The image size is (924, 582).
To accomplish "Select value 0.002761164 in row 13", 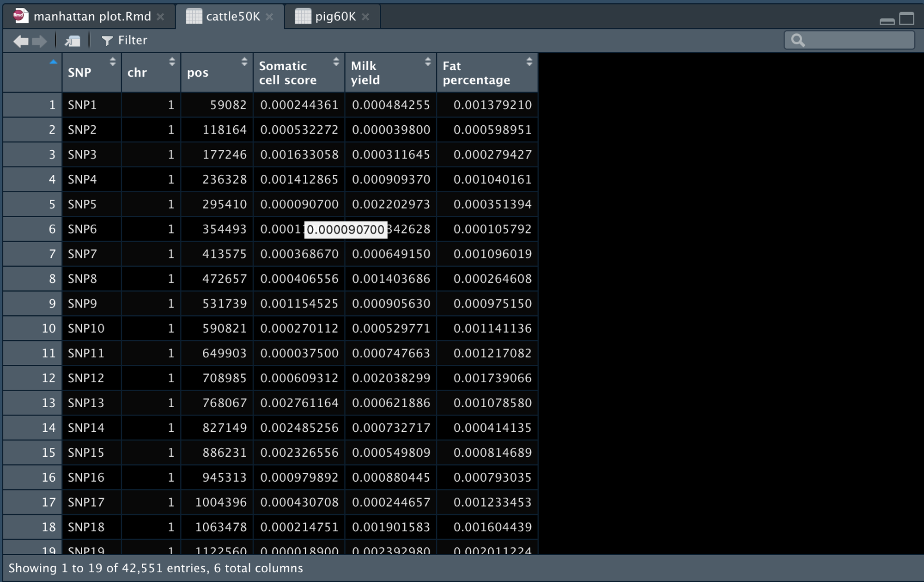I will coord(299,403).
